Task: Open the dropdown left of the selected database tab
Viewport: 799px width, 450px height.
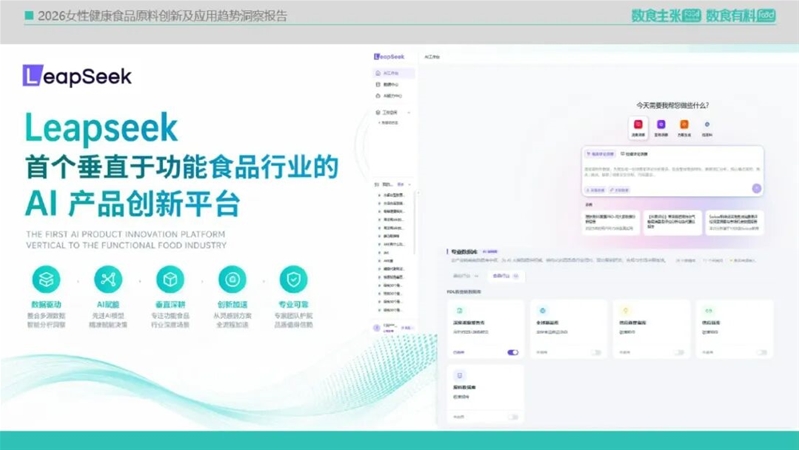Action: [x=466, y=276]
